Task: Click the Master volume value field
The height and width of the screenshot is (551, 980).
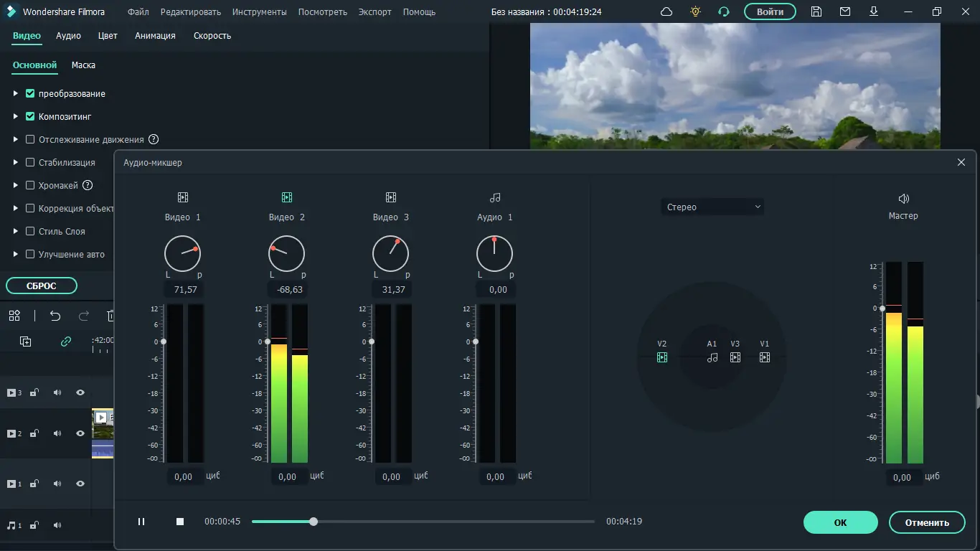Action: click(903, 477)
